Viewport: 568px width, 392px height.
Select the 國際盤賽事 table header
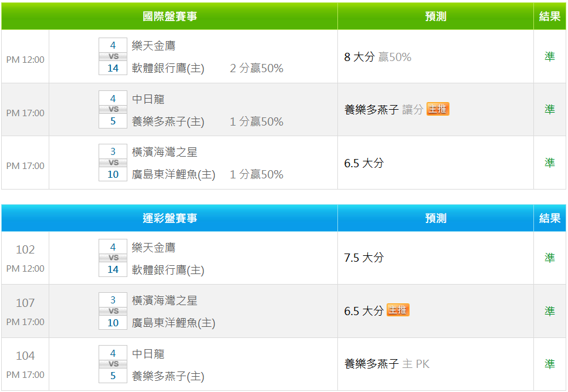170,16
